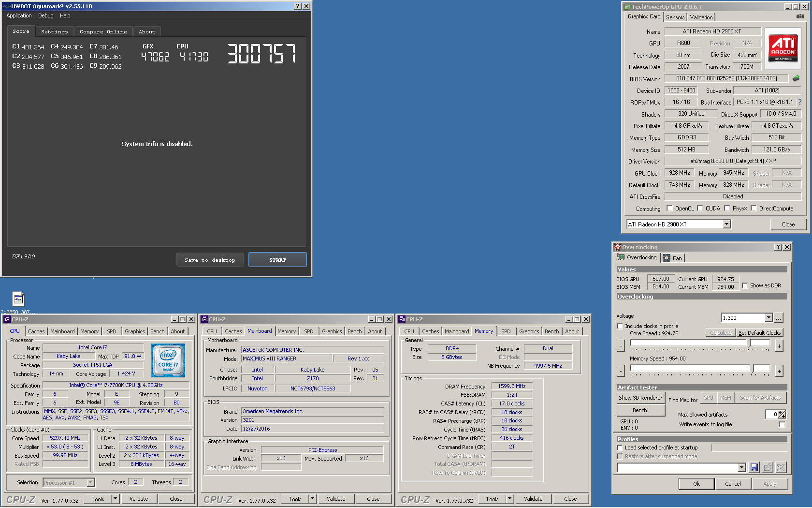Check Write events to log file
The height and width of the screenshot is (508, 812).
point(782,424)
